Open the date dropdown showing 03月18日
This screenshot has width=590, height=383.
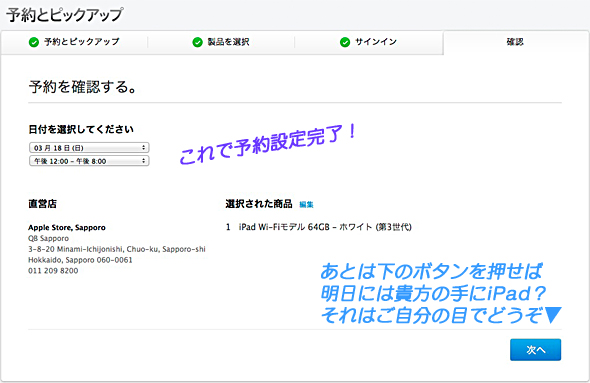(89, 147)
